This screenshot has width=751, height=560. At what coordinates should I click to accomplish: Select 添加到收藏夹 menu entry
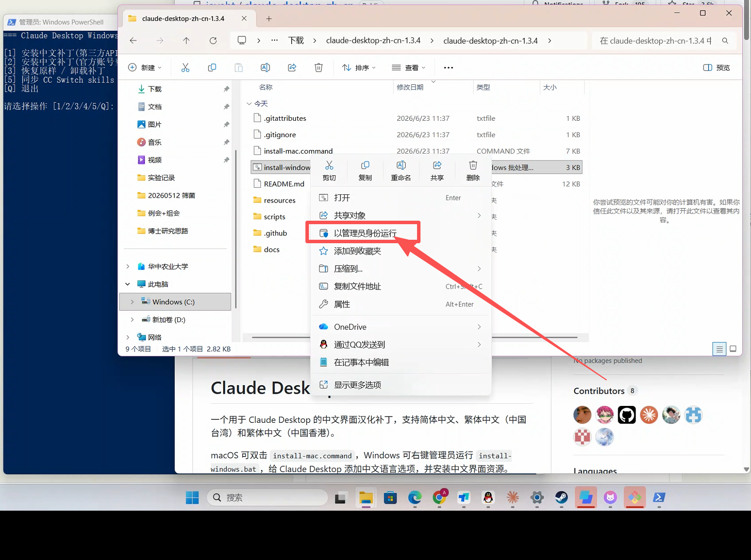401,251
